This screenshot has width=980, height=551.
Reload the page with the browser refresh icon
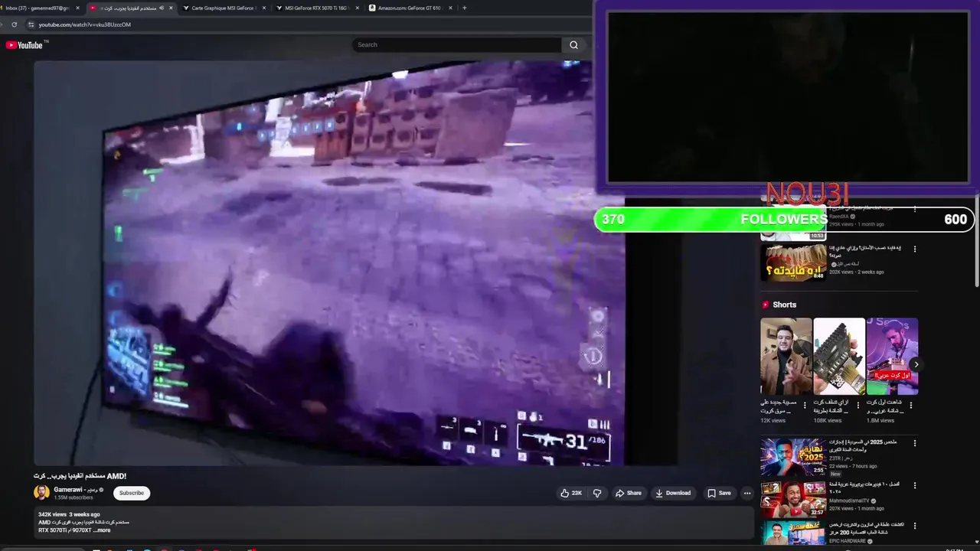14,24
